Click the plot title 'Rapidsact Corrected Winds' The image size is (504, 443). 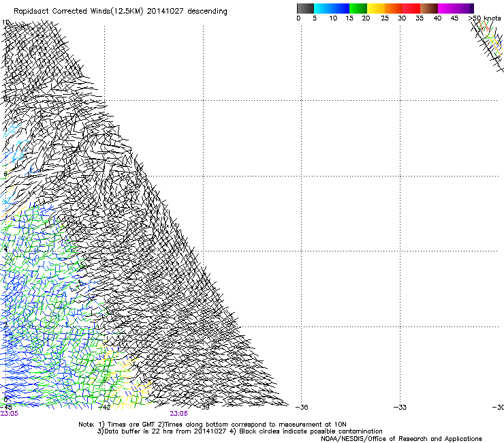(x=62, y=11)
